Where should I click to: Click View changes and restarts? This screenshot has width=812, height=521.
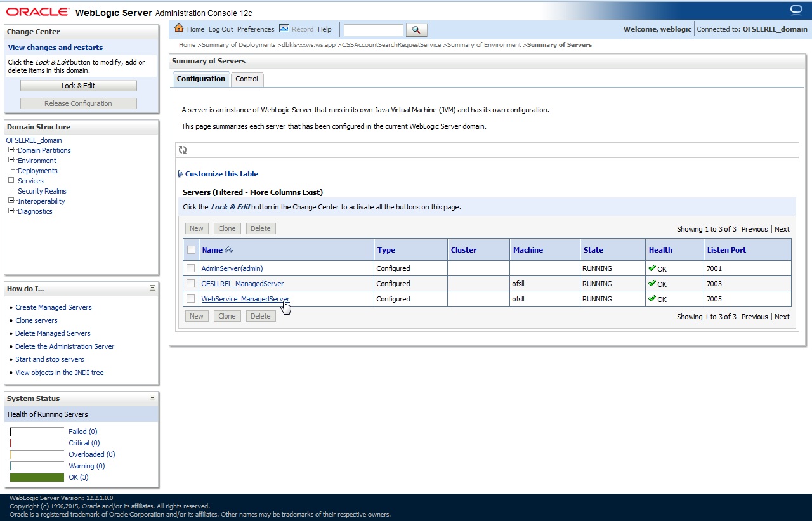point(55,48)
